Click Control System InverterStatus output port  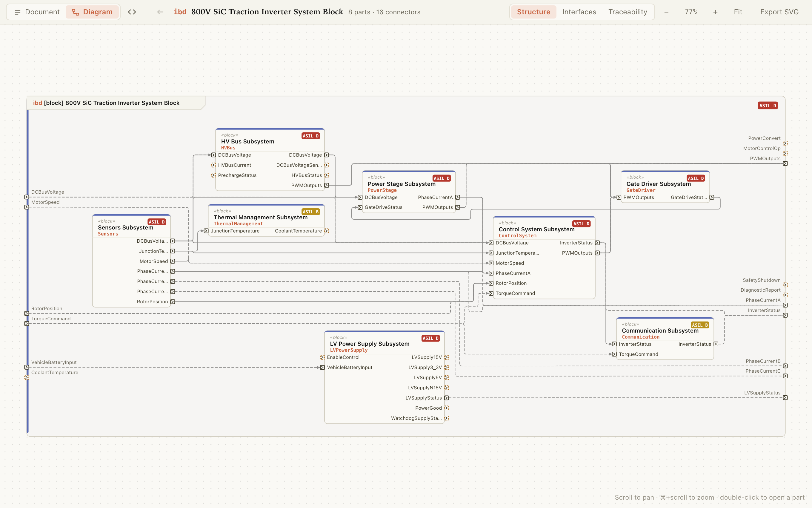[x=597, y=243]
